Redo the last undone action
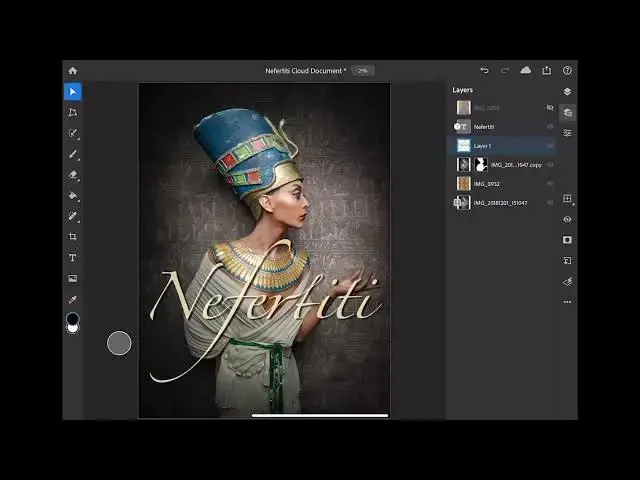Viewport: 640px width, 480px height. tap(505, 71)
